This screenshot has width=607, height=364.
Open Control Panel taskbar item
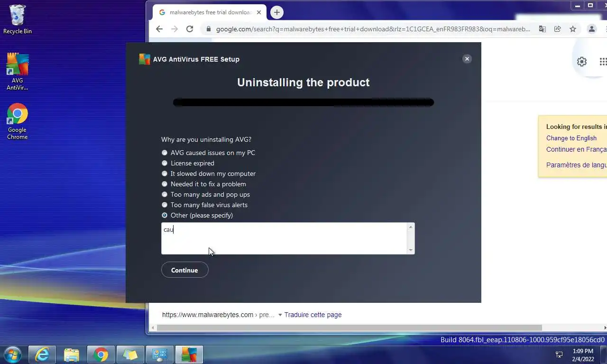coord(159,355)
